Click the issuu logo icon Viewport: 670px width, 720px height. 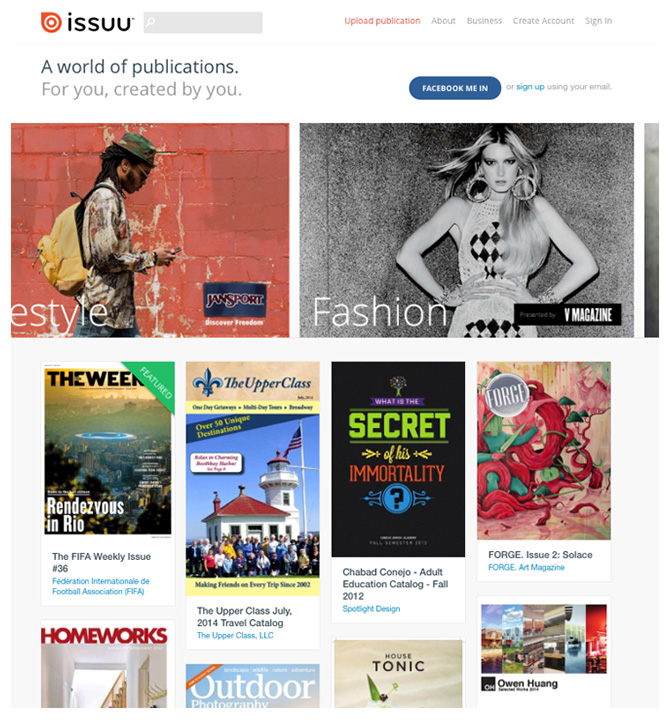[x=51, y=22]
